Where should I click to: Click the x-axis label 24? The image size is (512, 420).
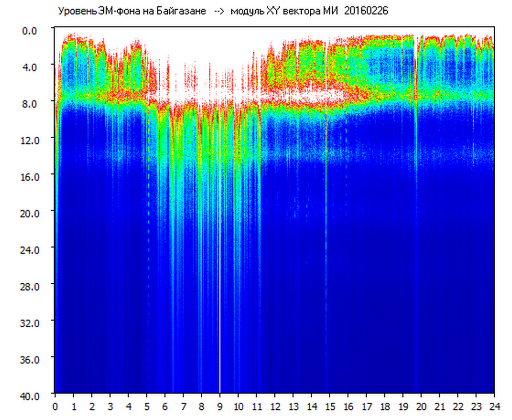pos(495,406)
